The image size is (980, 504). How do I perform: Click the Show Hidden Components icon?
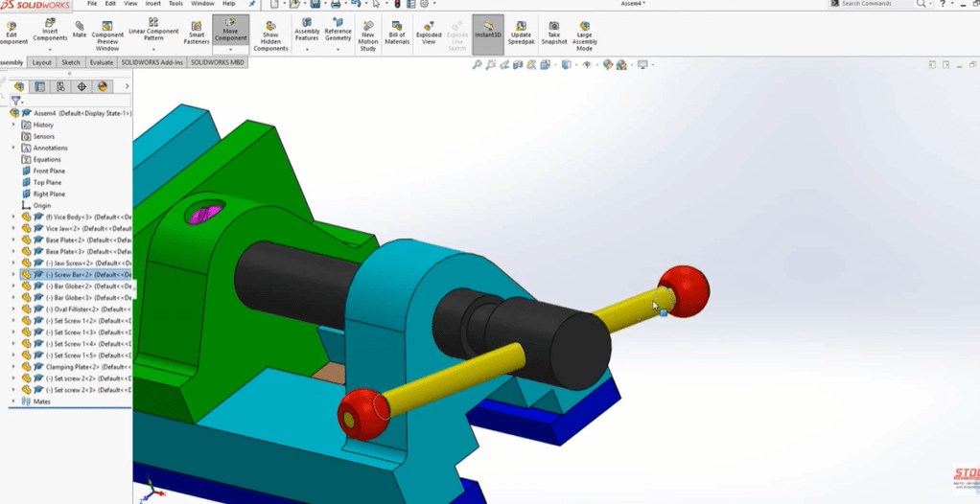(270, 34)
